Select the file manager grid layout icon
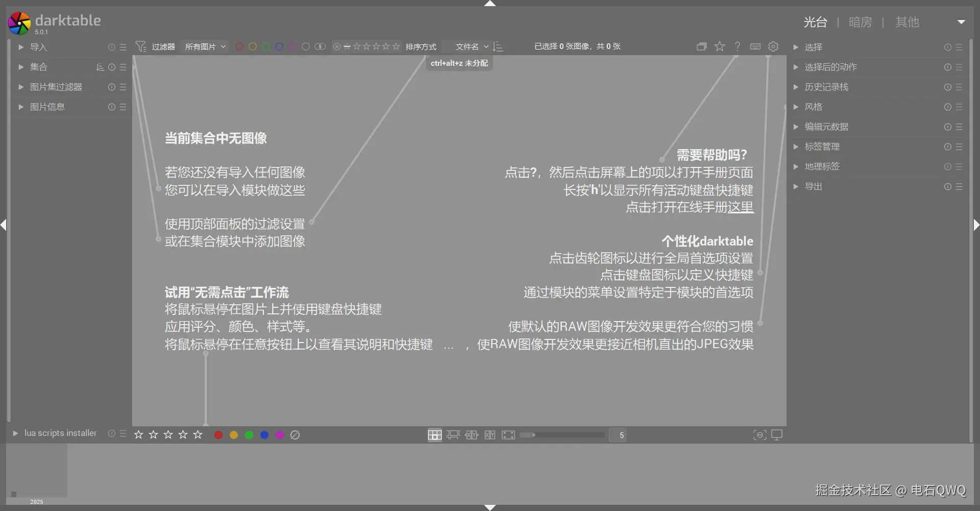Image resolution: width=980 pixels, height=511 pixels. (x=435, y=435)
